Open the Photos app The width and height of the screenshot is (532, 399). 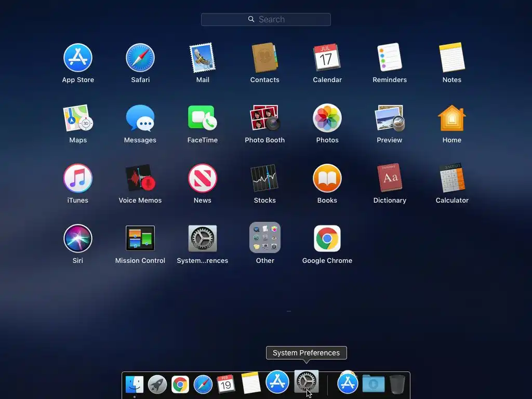327,118
